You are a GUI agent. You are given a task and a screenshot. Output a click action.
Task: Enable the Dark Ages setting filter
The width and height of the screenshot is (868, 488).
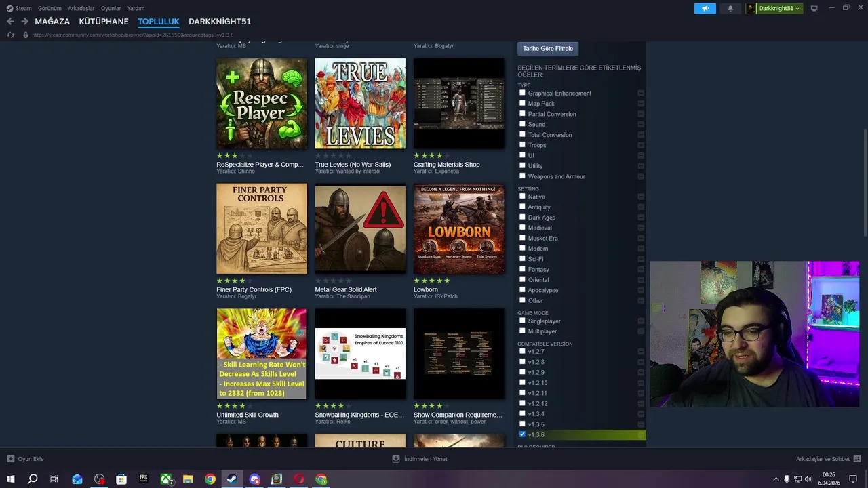(x=522, y=217)
